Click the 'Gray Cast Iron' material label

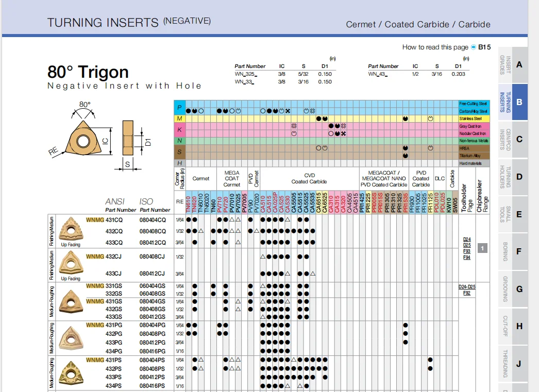(470, 126)
